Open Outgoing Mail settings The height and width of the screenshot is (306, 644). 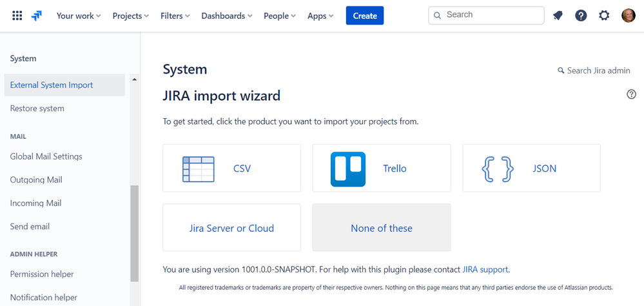pyautogui.click(x=36, y=179)
